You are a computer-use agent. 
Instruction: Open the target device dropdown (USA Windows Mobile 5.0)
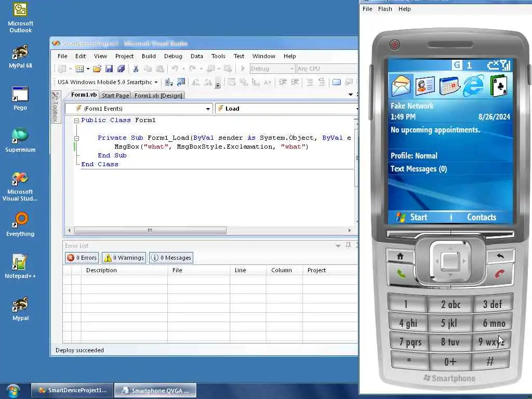(107, 82)
